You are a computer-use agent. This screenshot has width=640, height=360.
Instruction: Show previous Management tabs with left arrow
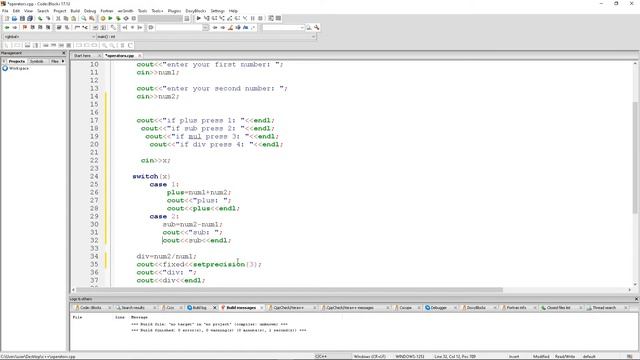click(4, 61)
